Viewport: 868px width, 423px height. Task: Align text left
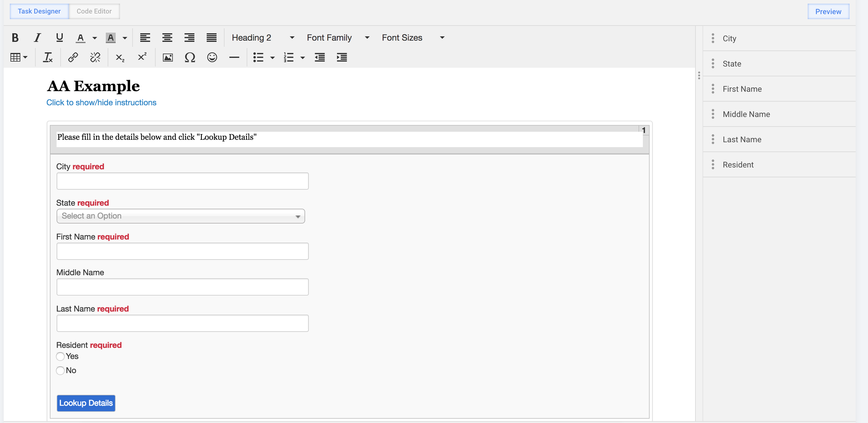[x=145, y=38]
